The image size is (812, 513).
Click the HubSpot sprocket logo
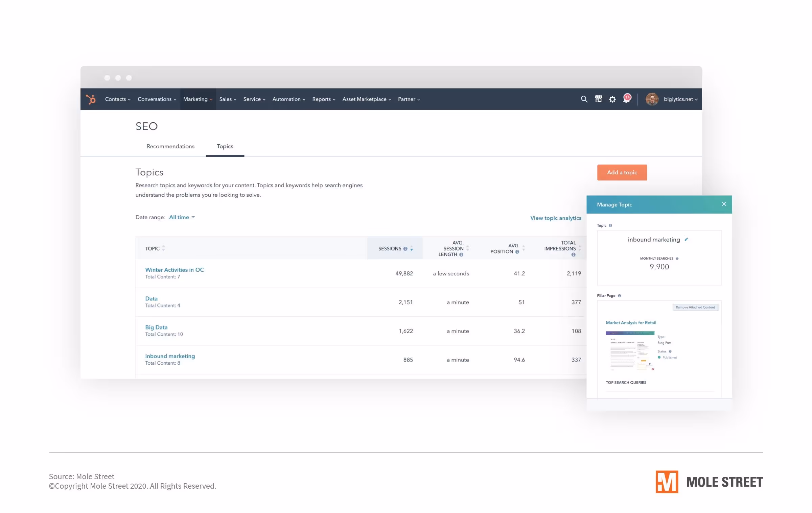tap(91, 99)
